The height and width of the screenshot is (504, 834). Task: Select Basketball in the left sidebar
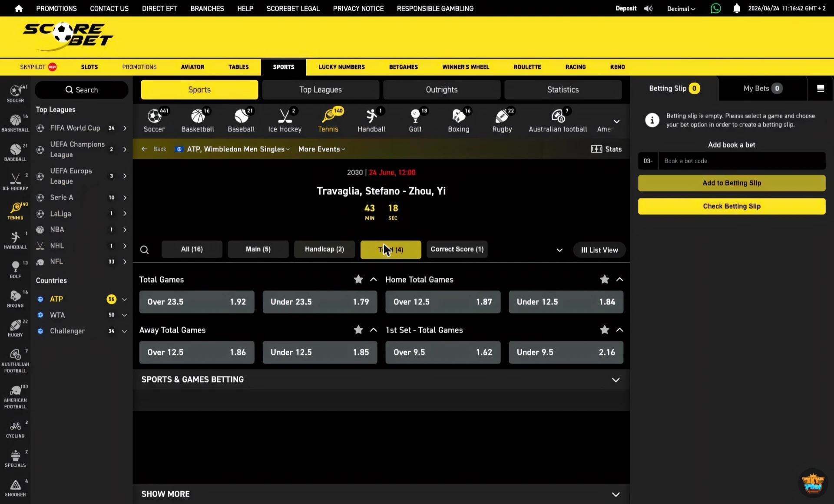pos(15,123)
